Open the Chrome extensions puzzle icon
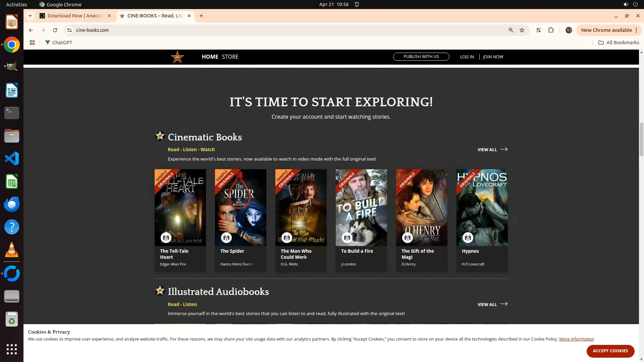Viewport: 644px width, 362px height. 551,30
